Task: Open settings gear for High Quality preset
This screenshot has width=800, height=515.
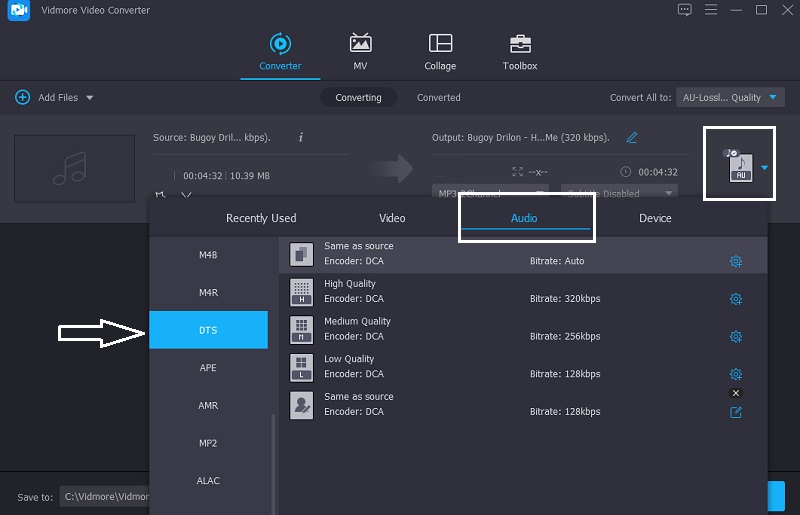Action: [x=736, y=299]
